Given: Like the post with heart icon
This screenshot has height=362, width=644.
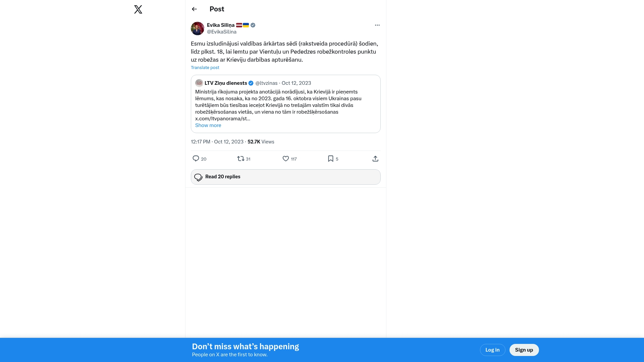Looking at the screenshot, I should tap(286, 159).
